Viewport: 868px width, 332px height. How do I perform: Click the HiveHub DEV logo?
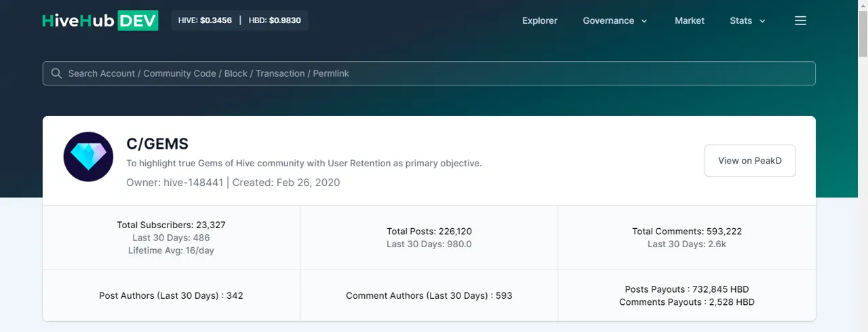[x=100, y=20]
